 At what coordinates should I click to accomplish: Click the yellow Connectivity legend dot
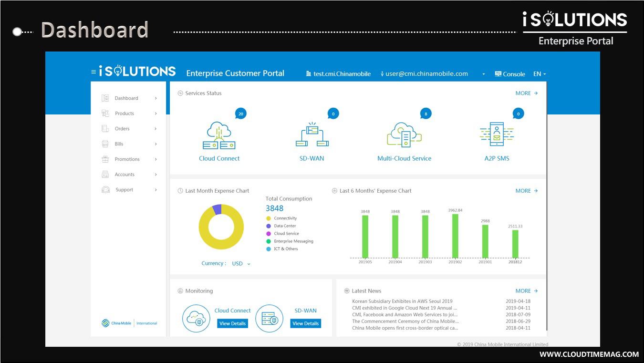[x=269, y=218]
